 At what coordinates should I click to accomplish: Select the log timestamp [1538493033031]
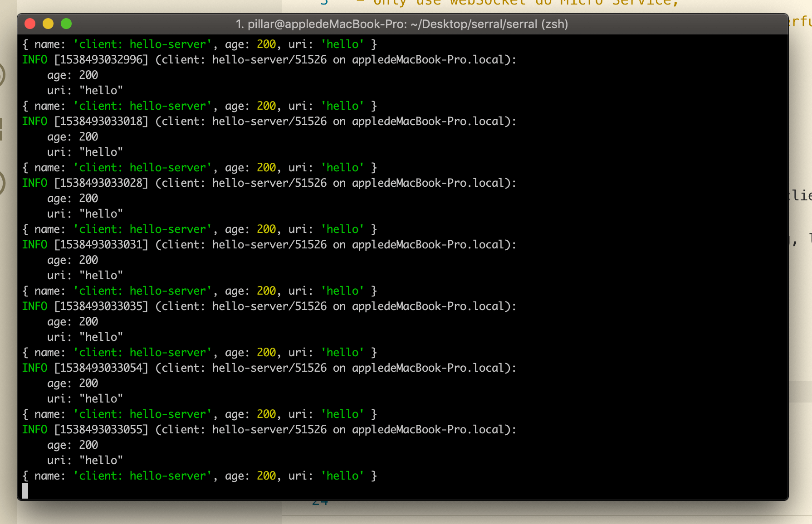pyautogui.click(x=101, y=245)
